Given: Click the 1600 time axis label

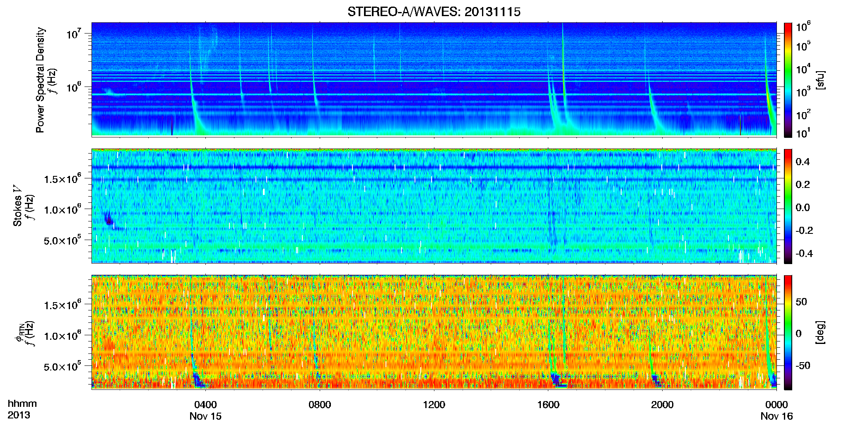Looking at the screenshot, I should pyautogui.click(x=548, y=404).
